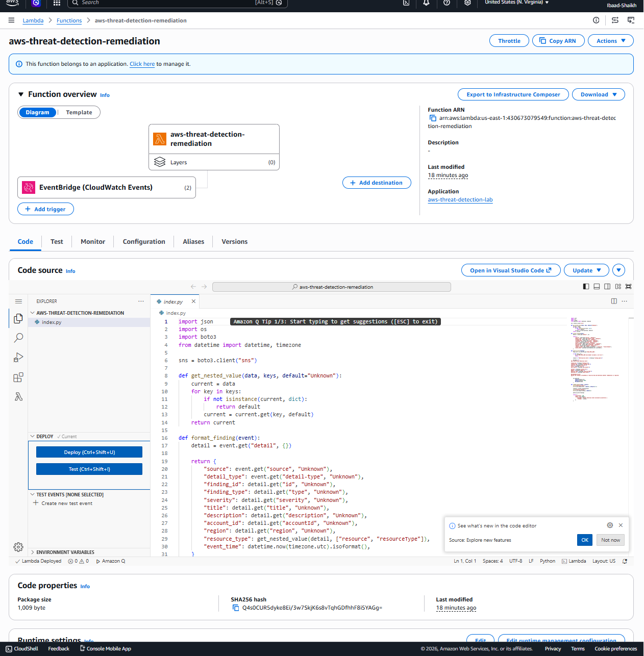Open the aws-threat-detection-lab application link

click(x=460, y=200)
